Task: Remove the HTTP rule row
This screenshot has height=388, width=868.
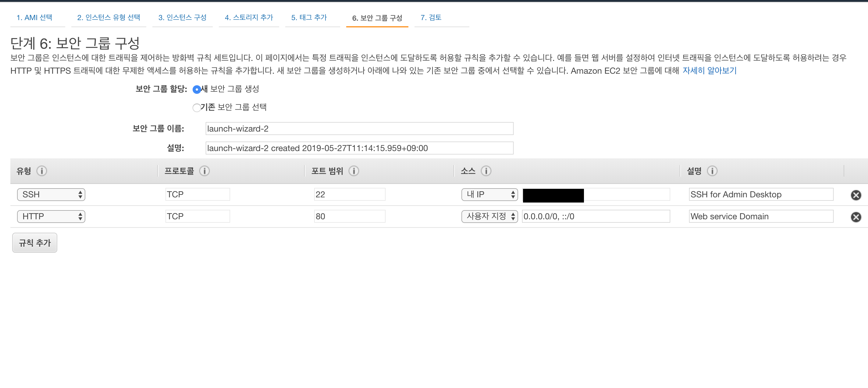Action: [x=856, y=217]
